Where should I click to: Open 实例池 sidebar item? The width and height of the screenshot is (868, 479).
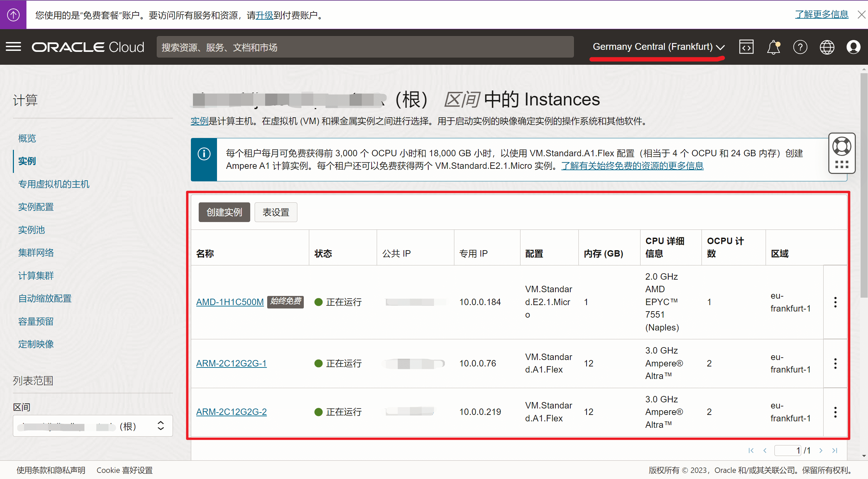(x=32, y=230)
